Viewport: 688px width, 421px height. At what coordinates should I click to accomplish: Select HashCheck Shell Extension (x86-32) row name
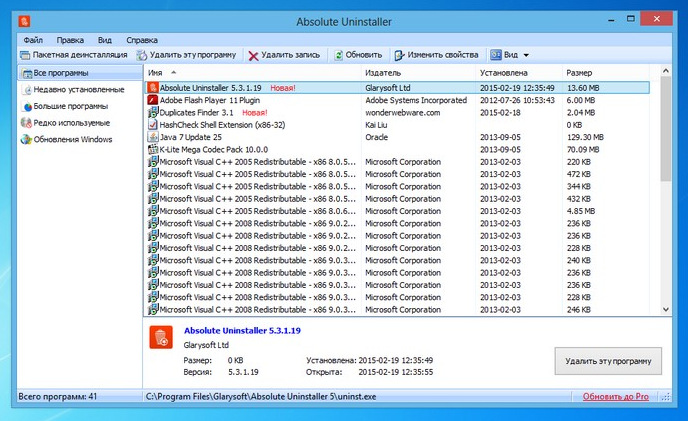pos(222,125)
